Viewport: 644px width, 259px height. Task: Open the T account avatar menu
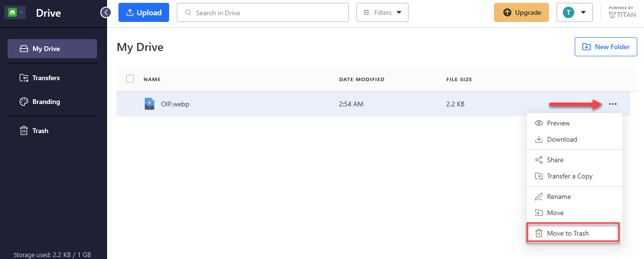point(575,12)
